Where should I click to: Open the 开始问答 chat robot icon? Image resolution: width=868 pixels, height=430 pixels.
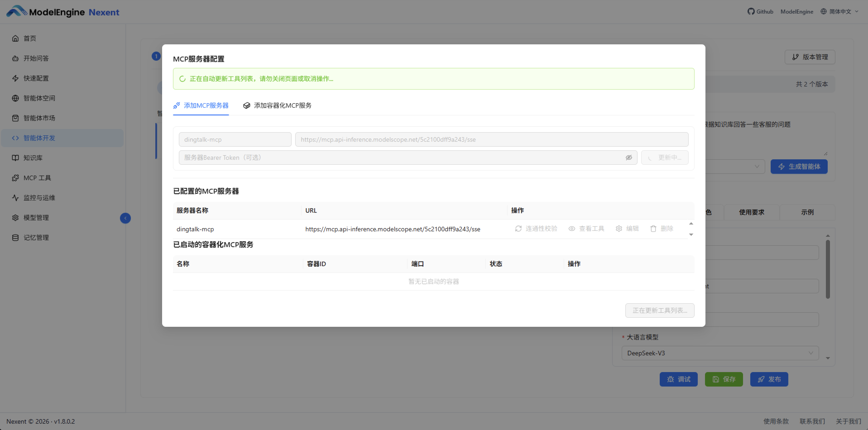(x=15, y=58)
